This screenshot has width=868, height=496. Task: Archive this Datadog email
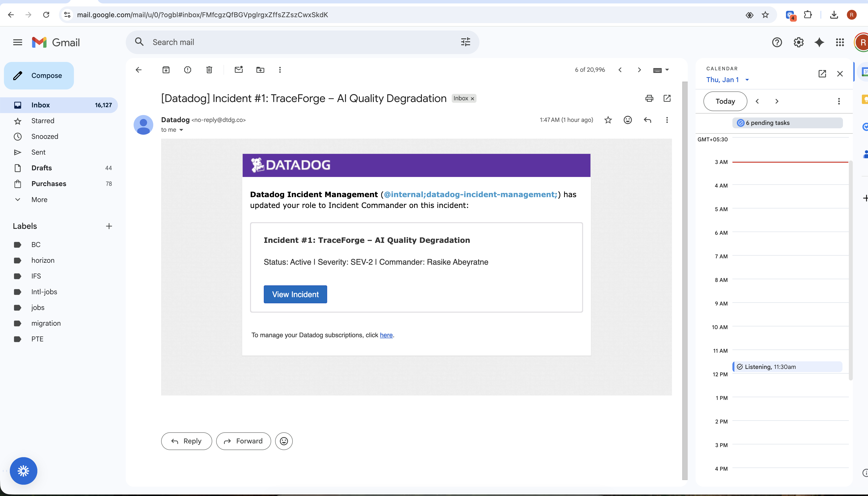point(166,70)
